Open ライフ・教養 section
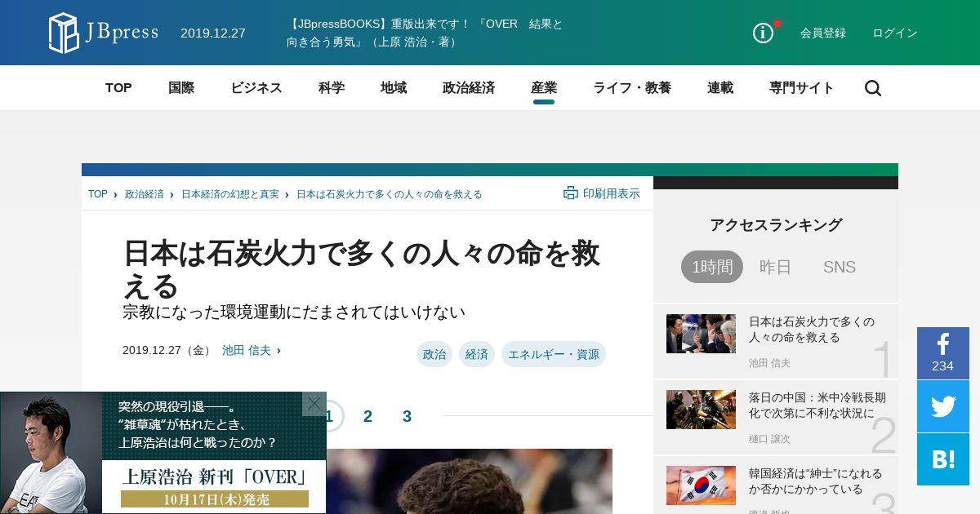 (x=632, y=88)
